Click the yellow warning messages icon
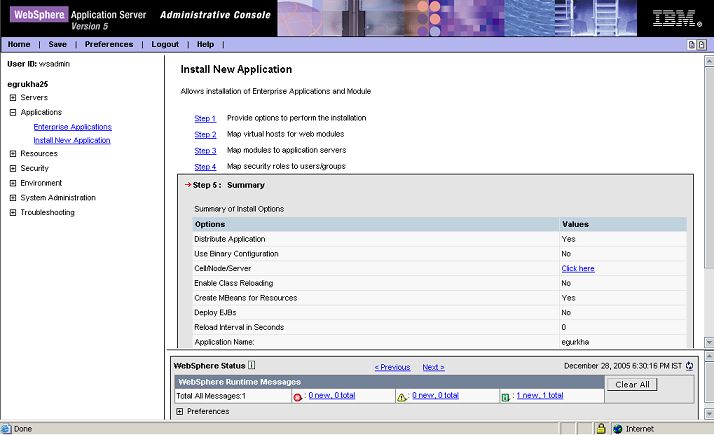Image resolution: width=714 pixels, height=435 pixels. [x=401, y=397]
